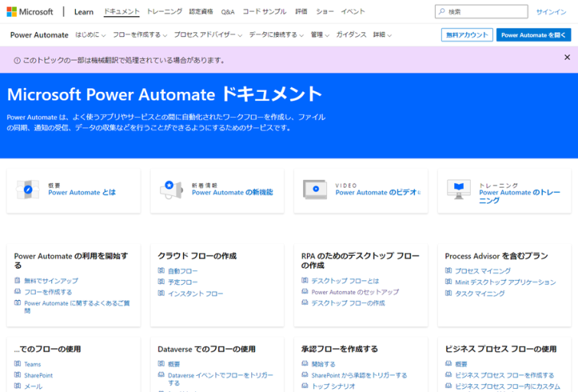This screenshot has width=578, height=392.
Task: Expand the フローを作成する nav dropdown
Action: pos(139,34)
